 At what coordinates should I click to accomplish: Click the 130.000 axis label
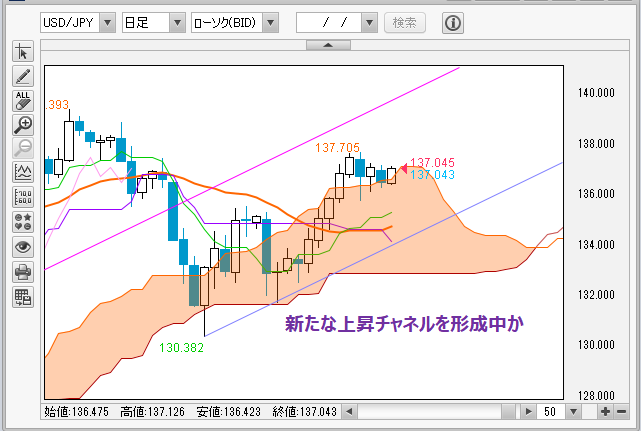tap(596, 345)
